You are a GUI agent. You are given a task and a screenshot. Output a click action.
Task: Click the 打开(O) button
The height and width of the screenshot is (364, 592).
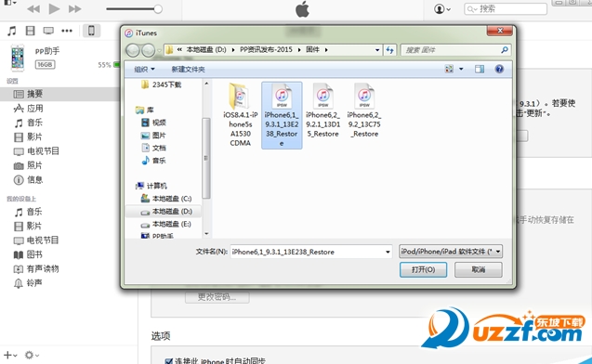pos(423,269)
